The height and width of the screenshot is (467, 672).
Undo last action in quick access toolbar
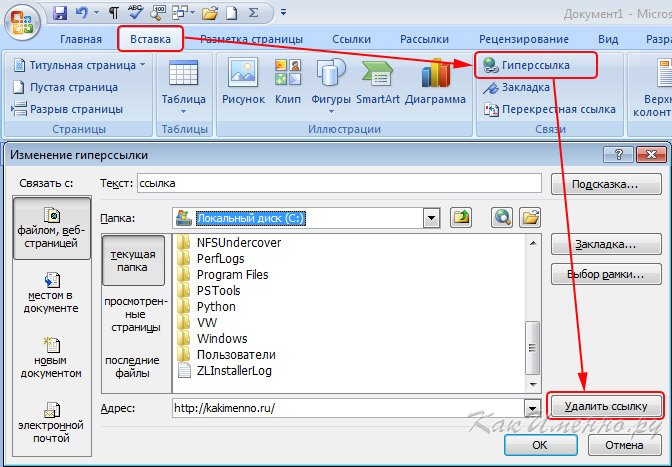coord(82,12)
